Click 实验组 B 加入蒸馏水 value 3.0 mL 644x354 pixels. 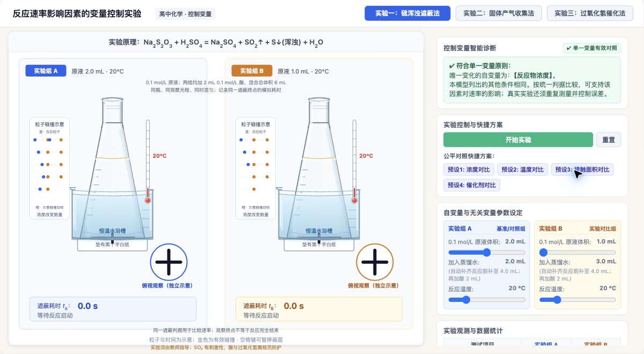click(606, 262)
